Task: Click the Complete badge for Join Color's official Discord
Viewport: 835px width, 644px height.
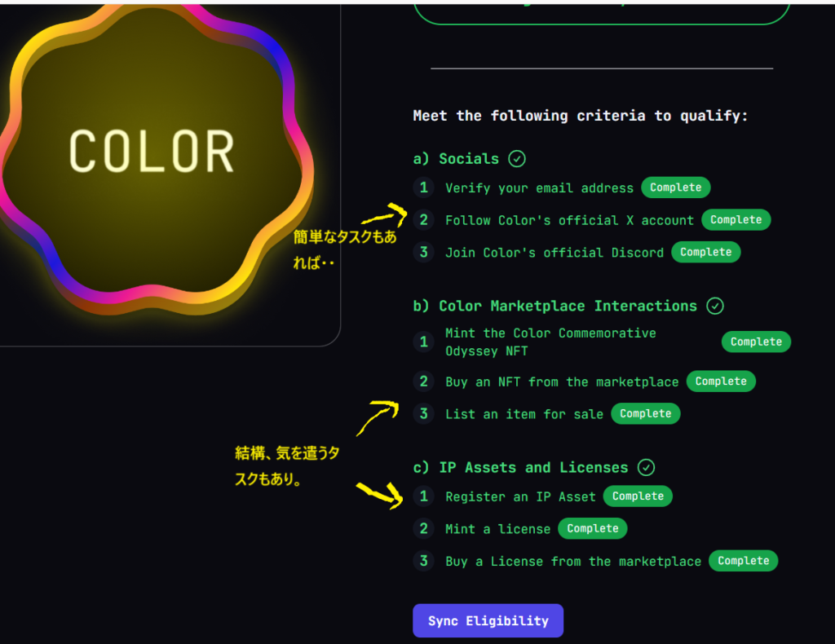Action: 706,252
